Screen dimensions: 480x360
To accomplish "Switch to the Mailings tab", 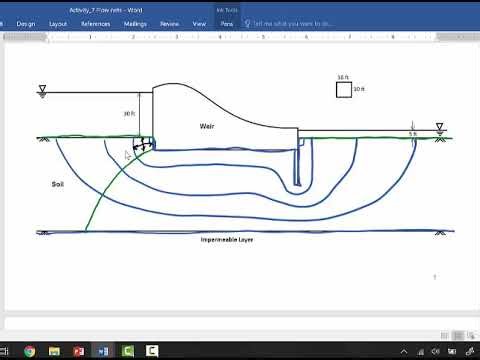I will coord(135,24).
